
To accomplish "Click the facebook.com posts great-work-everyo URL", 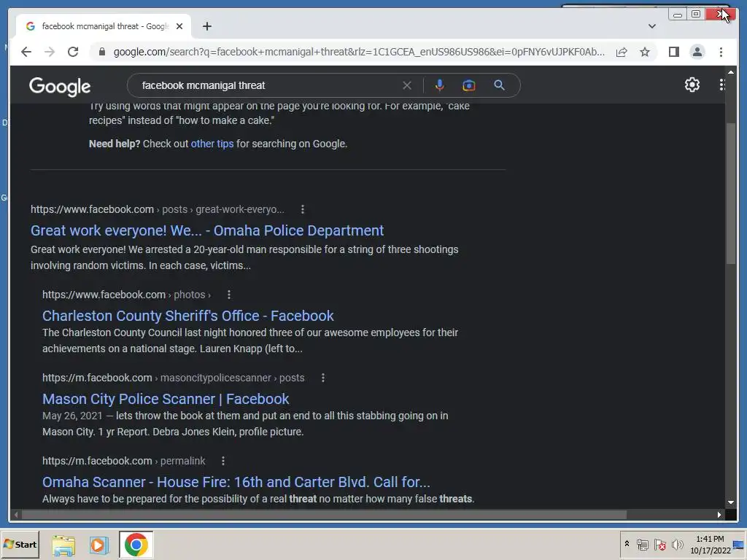I will point(158,209).
